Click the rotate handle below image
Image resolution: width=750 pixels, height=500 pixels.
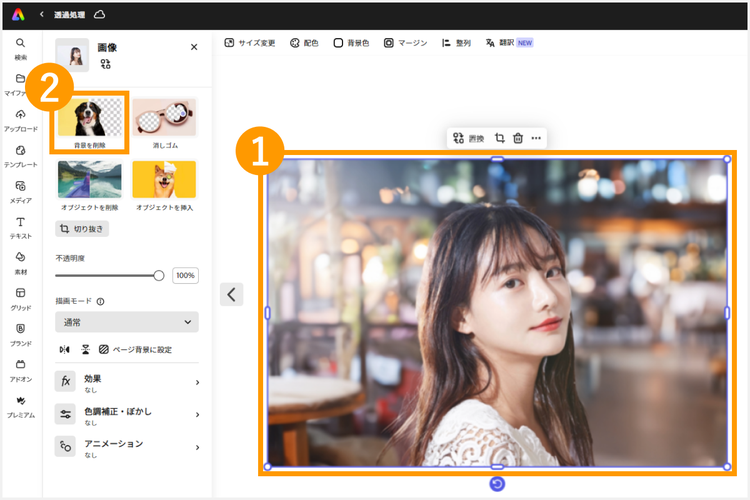pyautogui.click(x=497, y=484)
